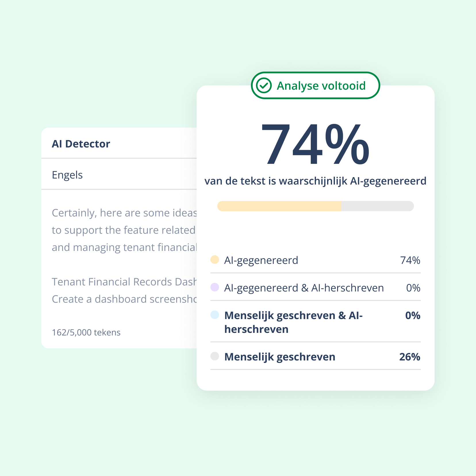Click the 'Analyse voltooid' status badge

315,86
